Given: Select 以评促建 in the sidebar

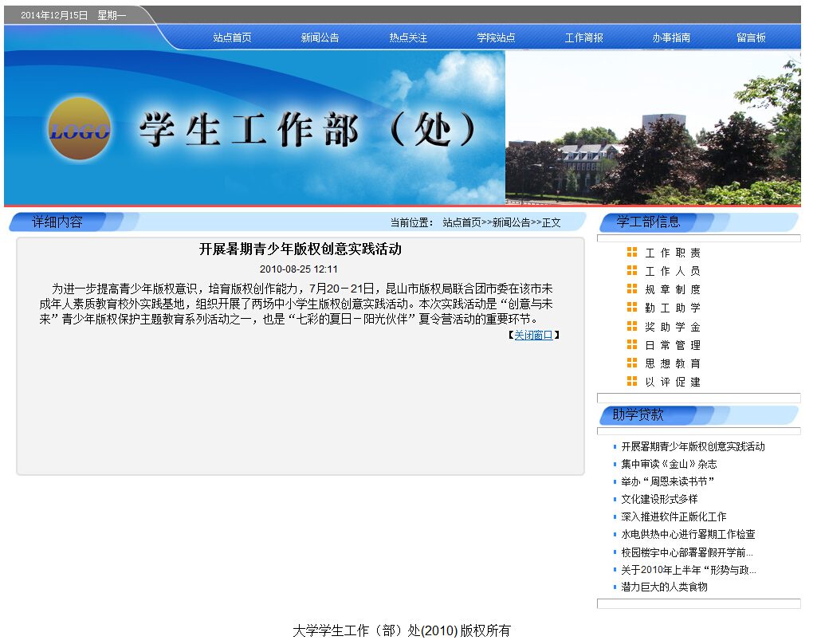Looking at the screenshot, I should point(673,382).
